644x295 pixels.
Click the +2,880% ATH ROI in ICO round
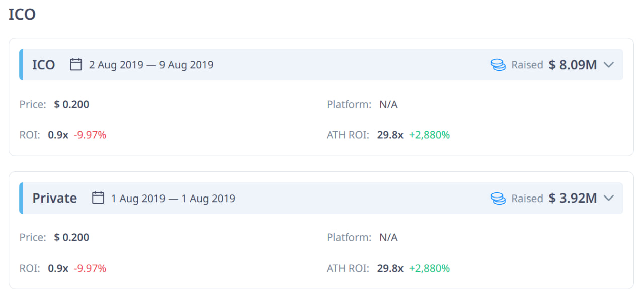[429, 135]
